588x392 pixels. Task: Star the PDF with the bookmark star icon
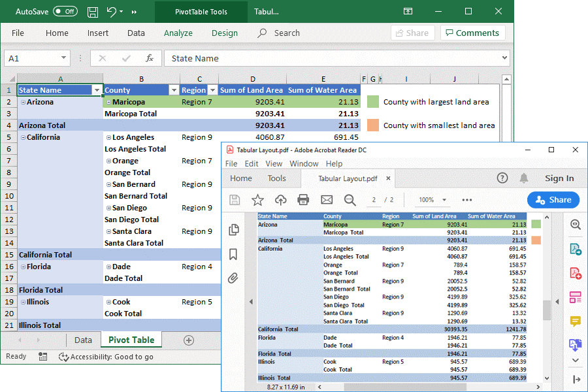pyautogui.click(x=257, y=200)
